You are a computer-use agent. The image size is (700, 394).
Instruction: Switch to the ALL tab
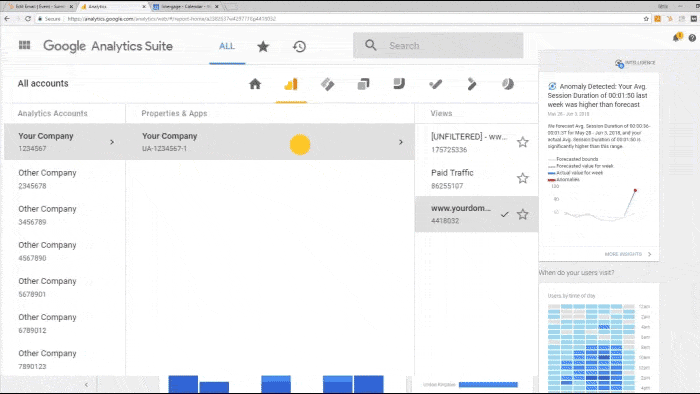click(x=227, y=46)
